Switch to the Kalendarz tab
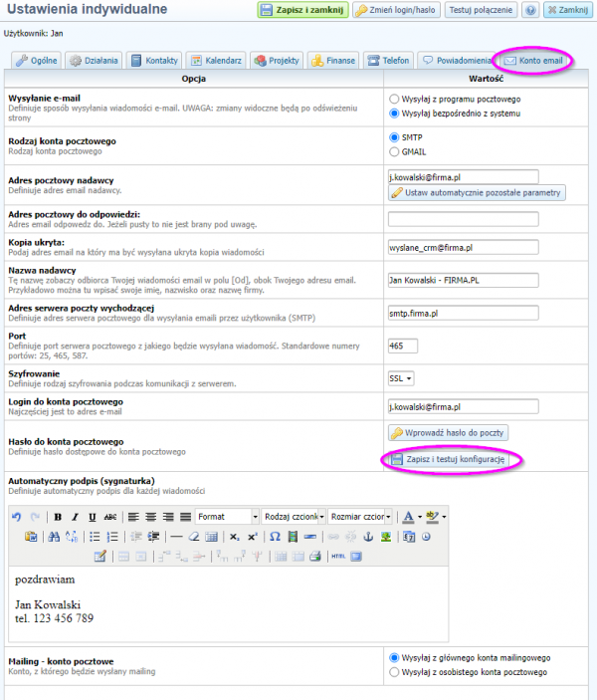 click(217, 61)
